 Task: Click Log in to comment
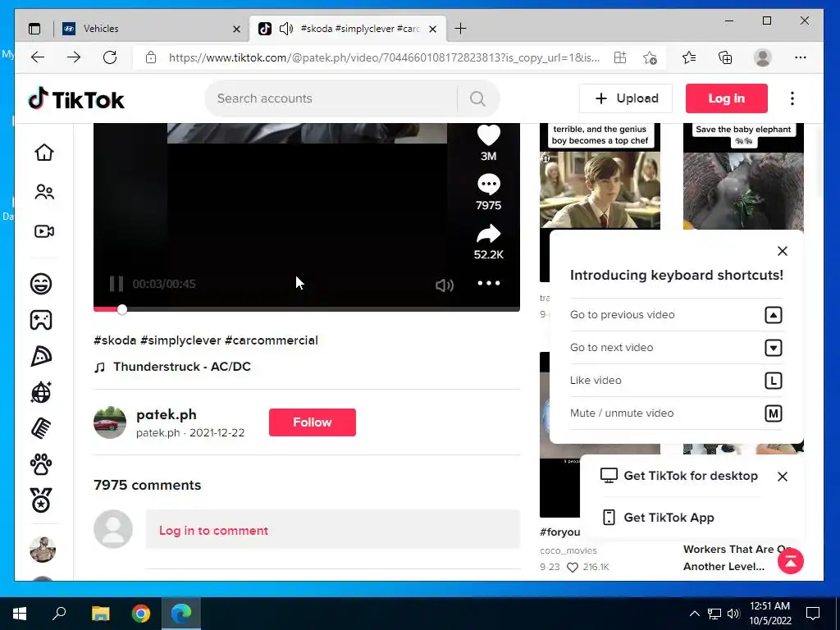pyautogui.click(x=214, y=531)
